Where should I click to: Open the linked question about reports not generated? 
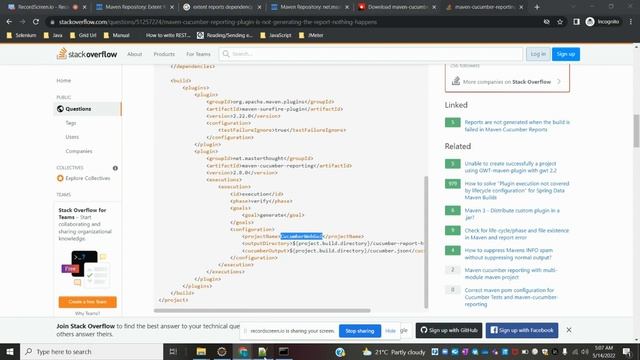coord(517,126)
